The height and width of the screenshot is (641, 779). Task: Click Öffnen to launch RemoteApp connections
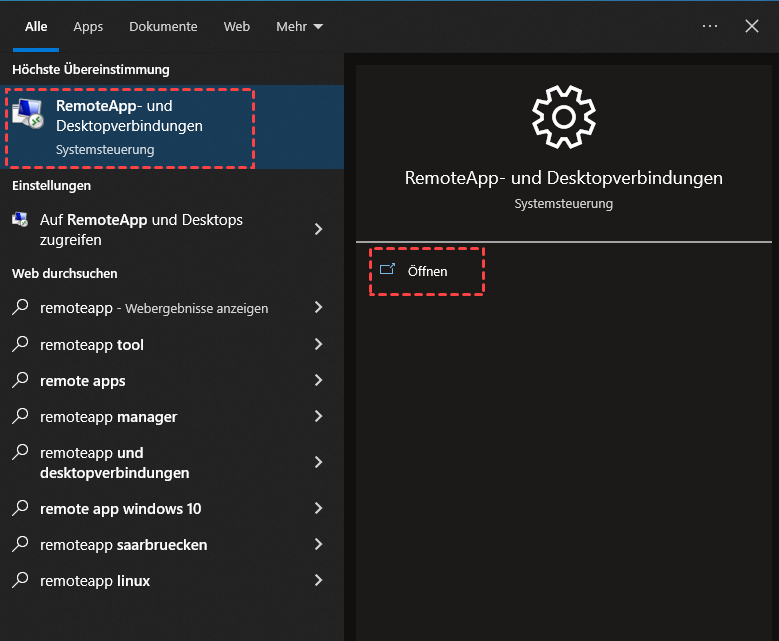[427, 271]
